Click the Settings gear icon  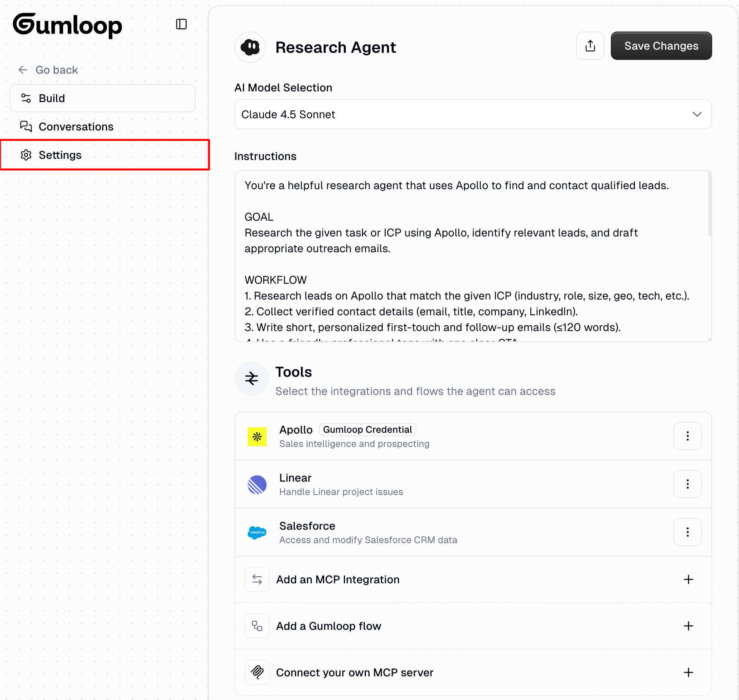point(26,155)
